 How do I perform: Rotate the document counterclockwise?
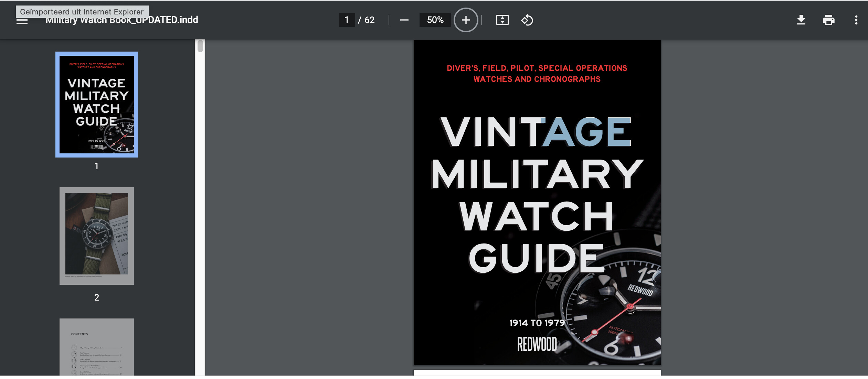coord(527,20)
